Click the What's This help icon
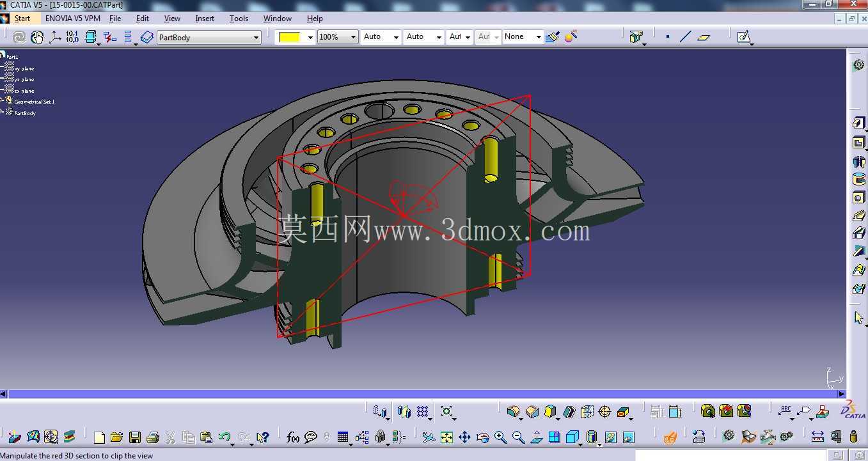The width and height of the screenshot is (868, 461). 262,437
